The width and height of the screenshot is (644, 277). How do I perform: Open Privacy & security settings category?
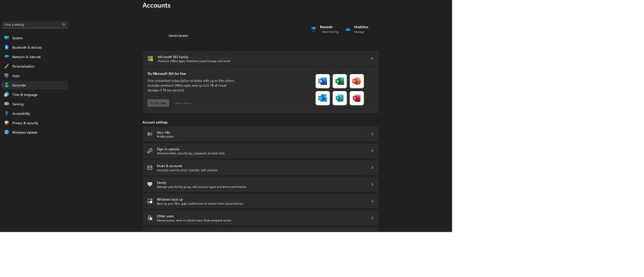pos(25,122)
